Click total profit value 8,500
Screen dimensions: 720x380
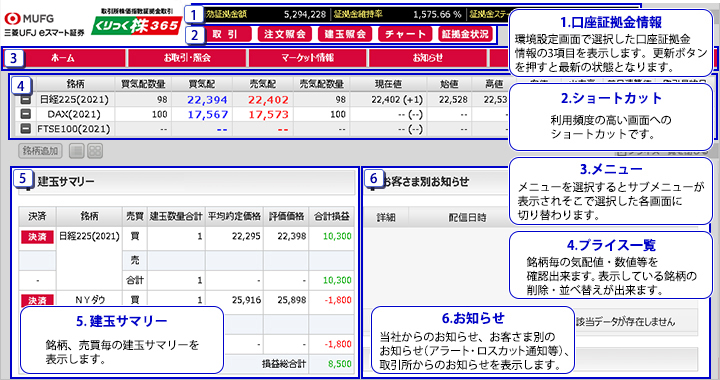[x=340, y=364]
